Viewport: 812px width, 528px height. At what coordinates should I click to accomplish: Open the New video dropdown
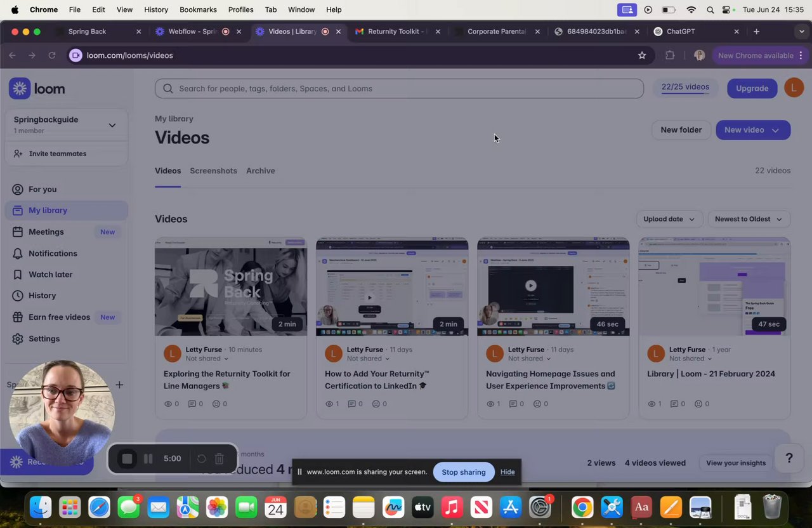(753, 129)
